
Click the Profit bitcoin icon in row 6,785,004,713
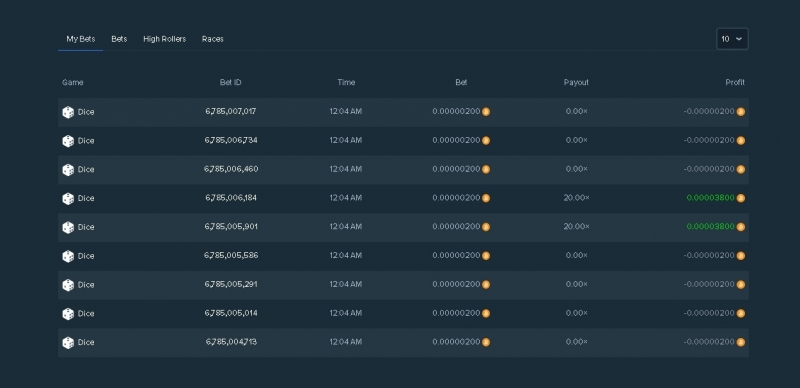coord(740,342)
